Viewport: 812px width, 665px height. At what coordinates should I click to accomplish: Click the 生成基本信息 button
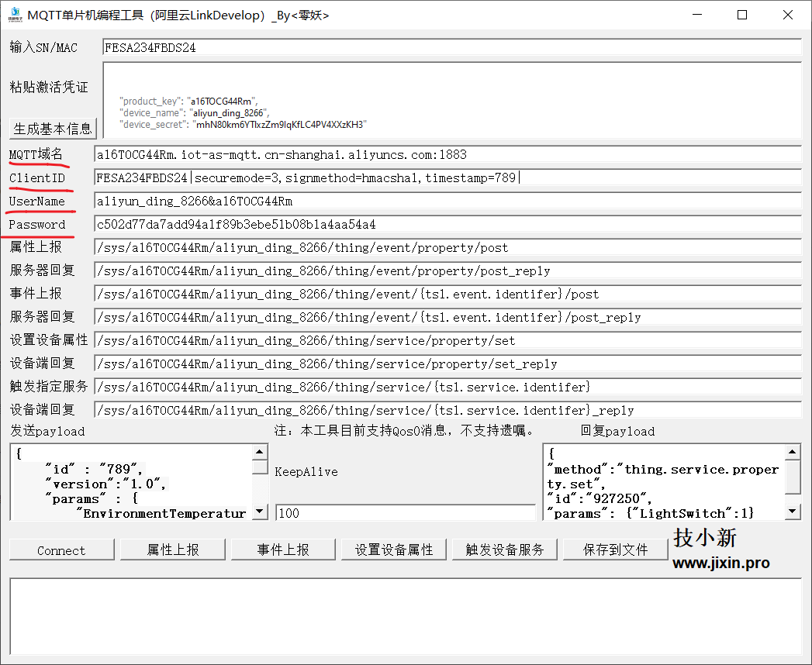(x=53, y=129)
